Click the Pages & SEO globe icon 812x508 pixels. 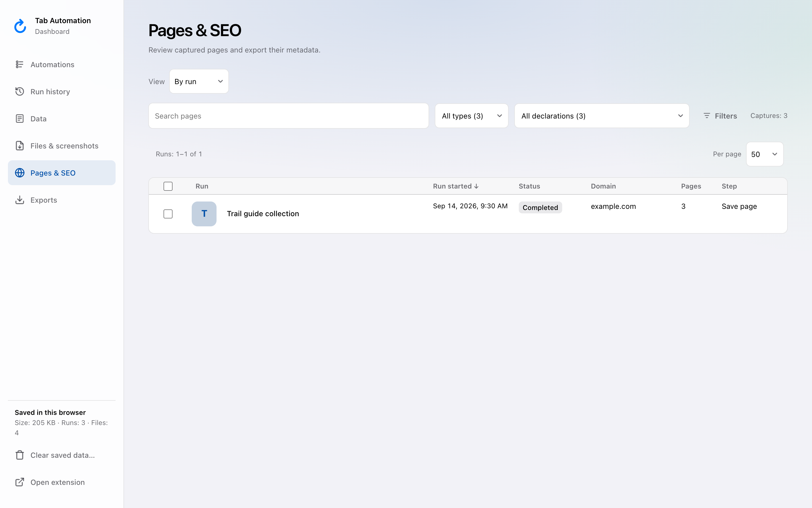[19, 173]
